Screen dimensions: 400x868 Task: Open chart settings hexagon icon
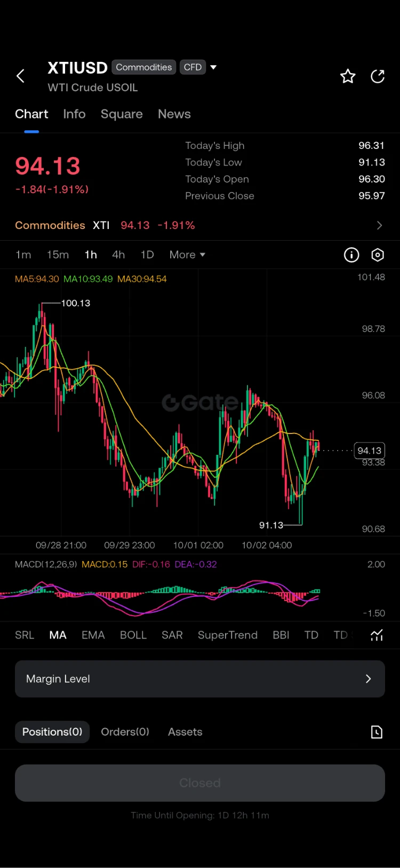tap(378, 255)
